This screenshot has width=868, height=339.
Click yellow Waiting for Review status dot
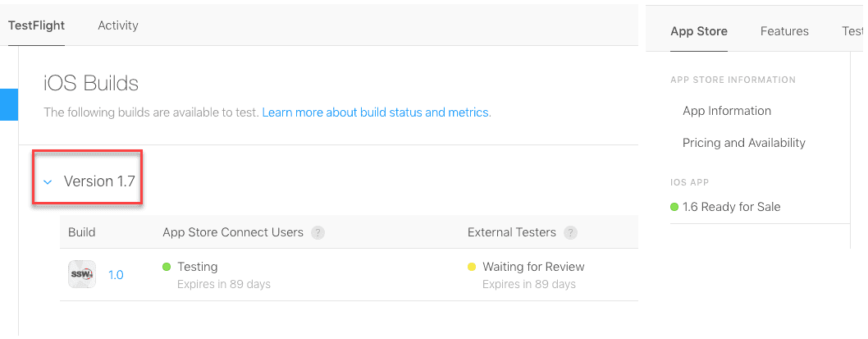471,267
